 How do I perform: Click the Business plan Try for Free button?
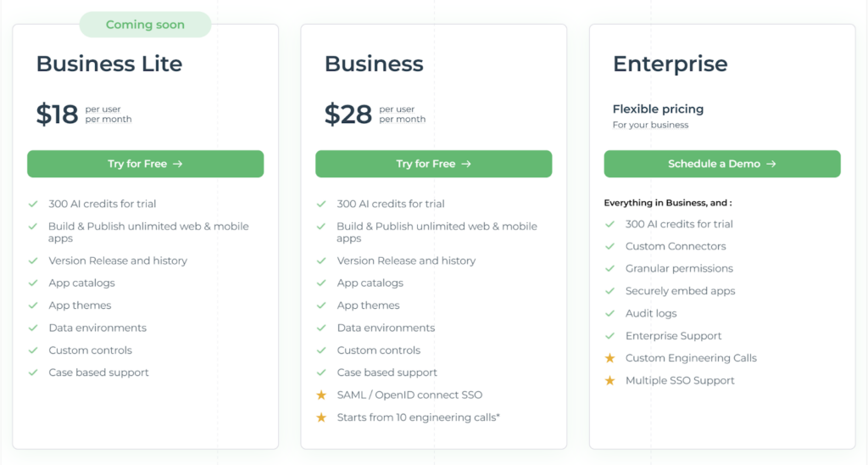pyautogui.click(x=433, y=164)
